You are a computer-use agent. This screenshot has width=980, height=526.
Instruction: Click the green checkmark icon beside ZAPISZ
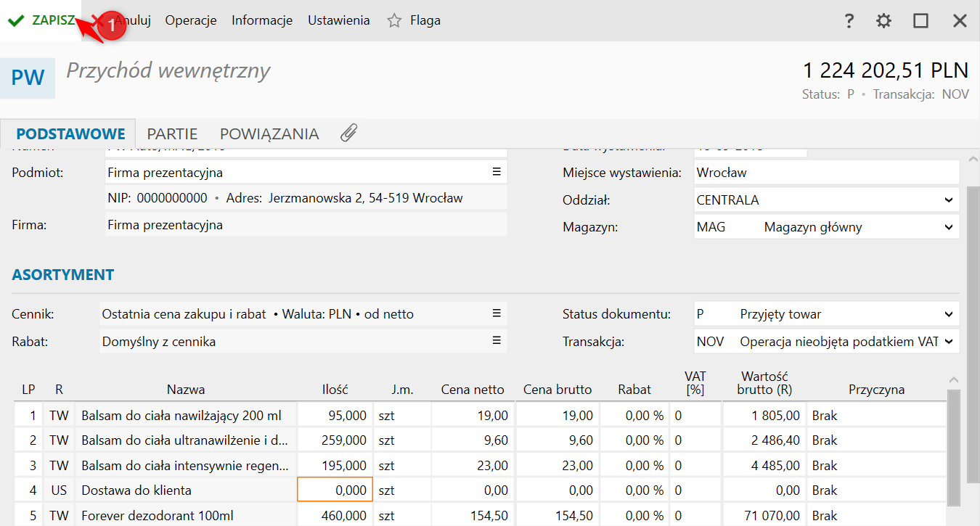click(15, 20)
